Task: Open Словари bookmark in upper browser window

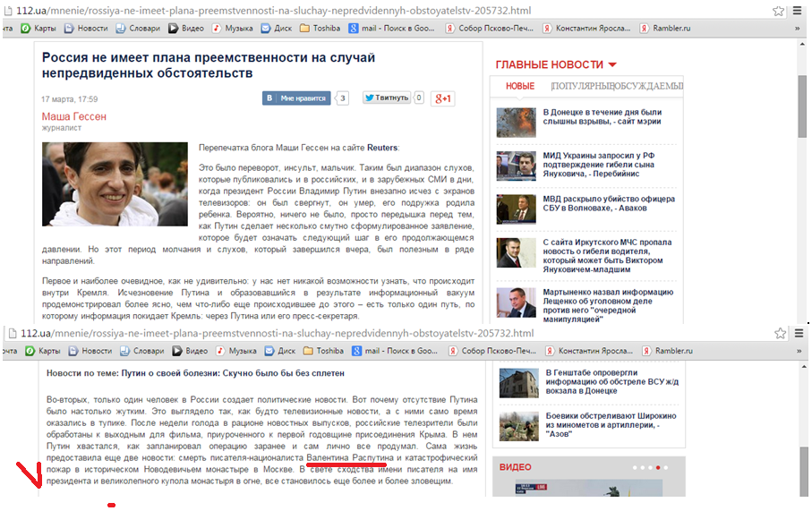Action: 138,29
